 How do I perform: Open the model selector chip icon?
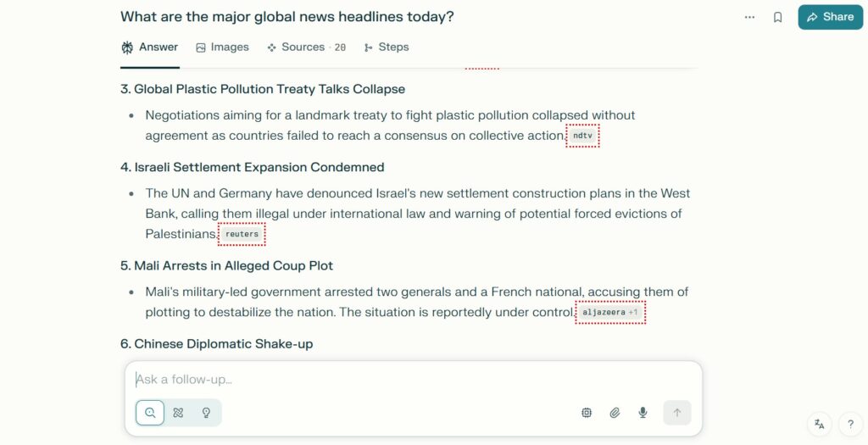click(587, 412)
